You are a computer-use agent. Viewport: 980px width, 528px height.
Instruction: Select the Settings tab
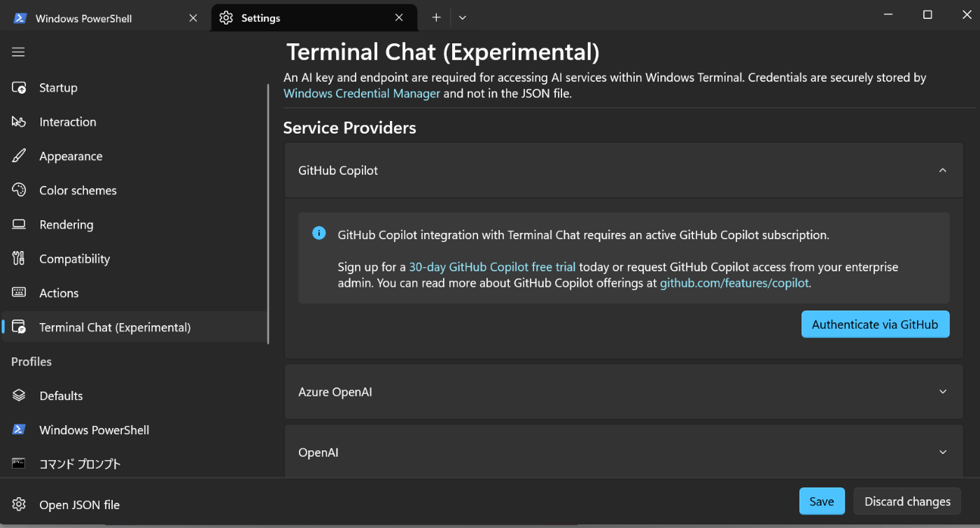[314, 18]
